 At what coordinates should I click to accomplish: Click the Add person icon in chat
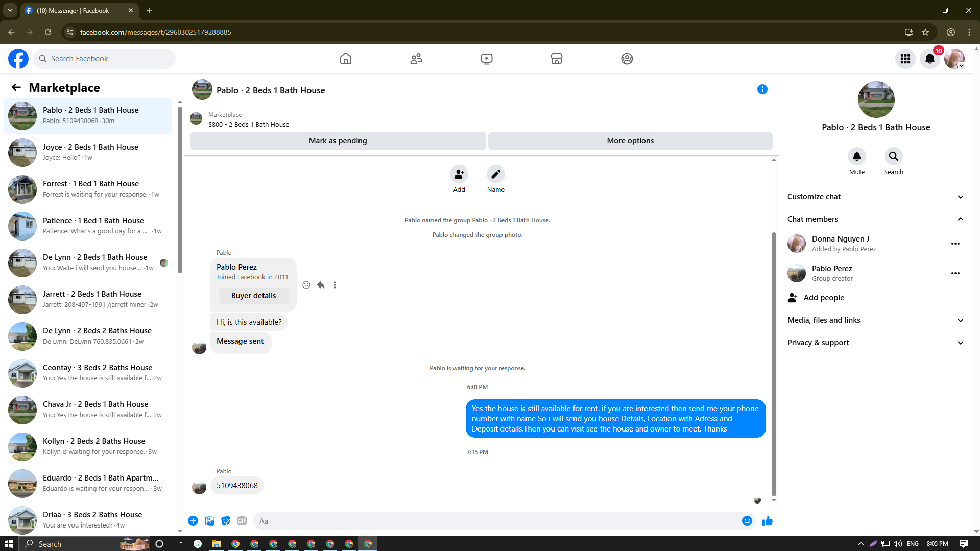click(x=459, y=174)
